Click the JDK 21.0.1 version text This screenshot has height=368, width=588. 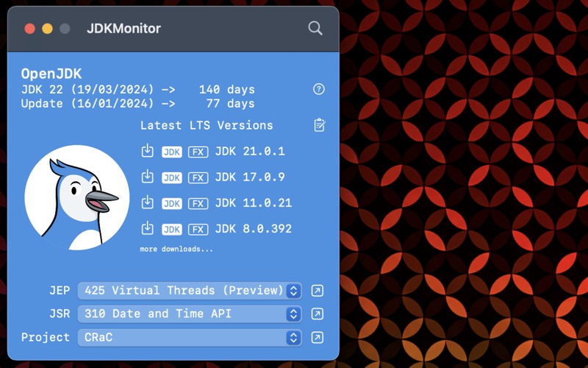pyautogui.click(x=250, y=152)
